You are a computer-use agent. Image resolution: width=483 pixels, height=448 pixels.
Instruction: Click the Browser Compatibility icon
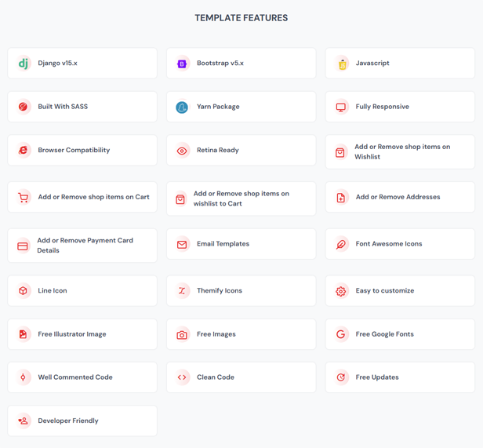(x=24, y=150)
